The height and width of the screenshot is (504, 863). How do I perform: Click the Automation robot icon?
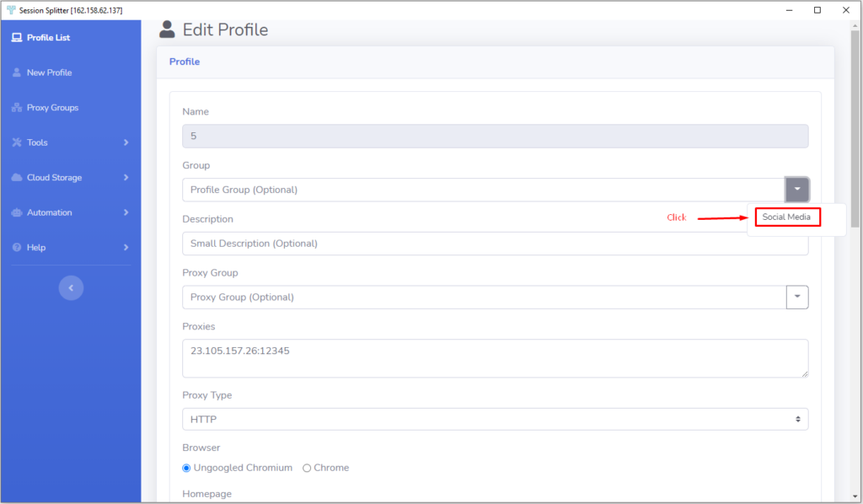coord(17,212)
